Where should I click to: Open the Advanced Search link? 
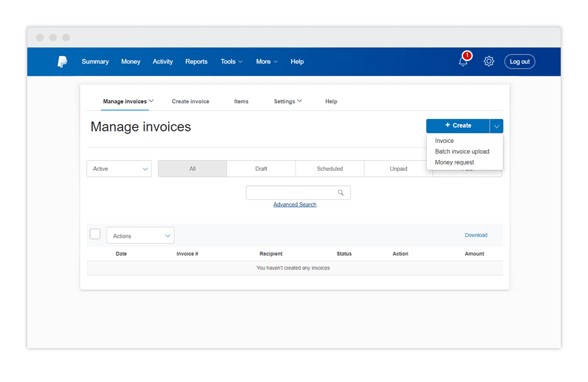(295, 205)
